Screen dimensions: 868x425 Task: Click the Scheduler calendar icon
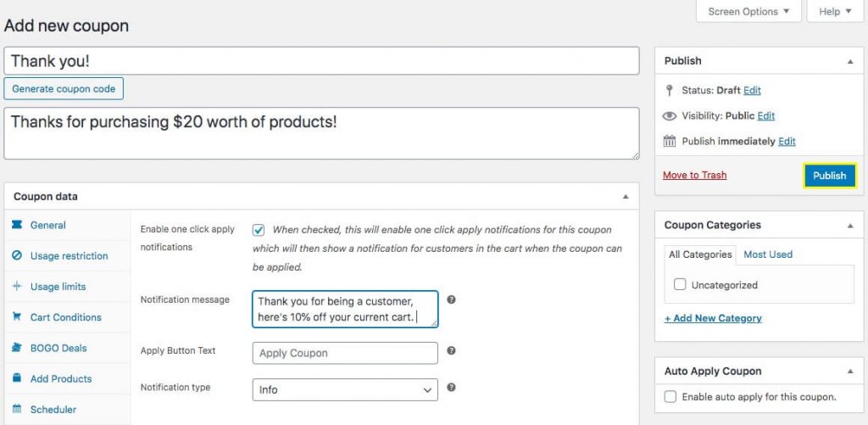[17, 409]
